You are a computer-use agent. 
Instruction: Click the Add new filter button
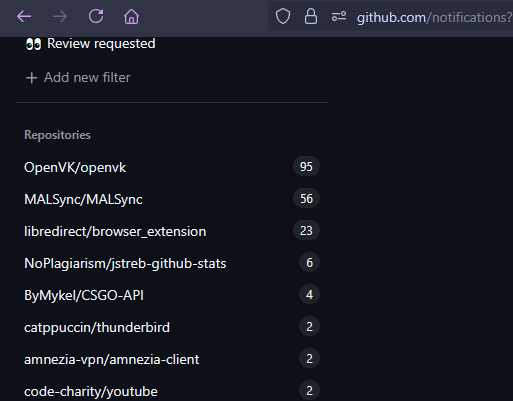(x=78, y=78)
